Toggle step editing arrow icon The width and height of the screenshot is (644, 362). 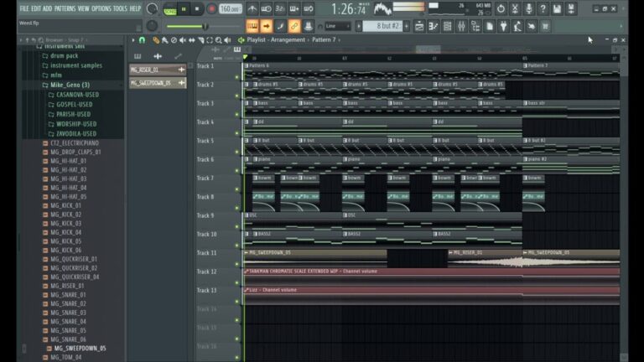[266, 26]
